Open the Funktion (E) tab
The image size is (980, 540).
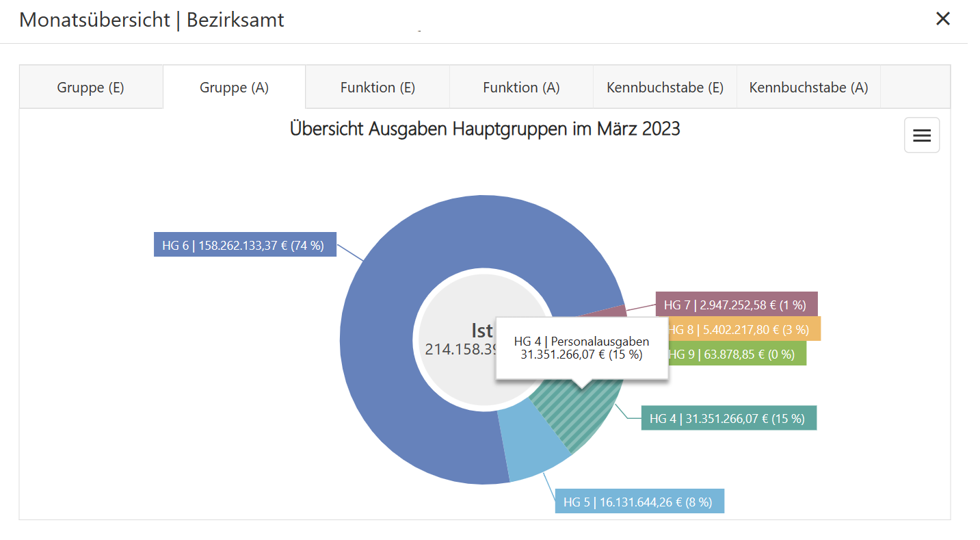pos(378,88)
